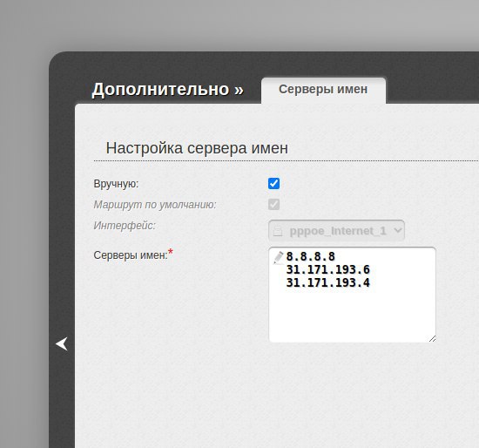479x448 pixels.
Task: Click inside the Серверы имен text area
Action: (352, 295)
